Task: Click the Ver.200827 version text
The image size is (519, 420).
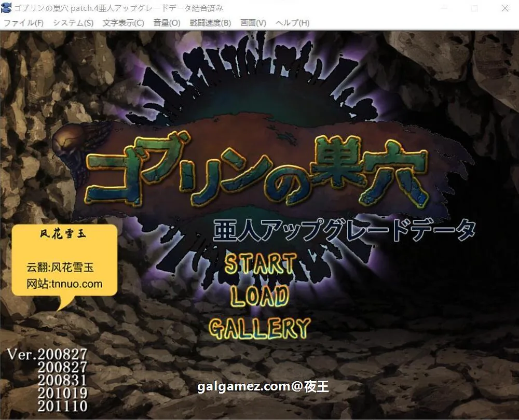Action: (x=47, y=354)
